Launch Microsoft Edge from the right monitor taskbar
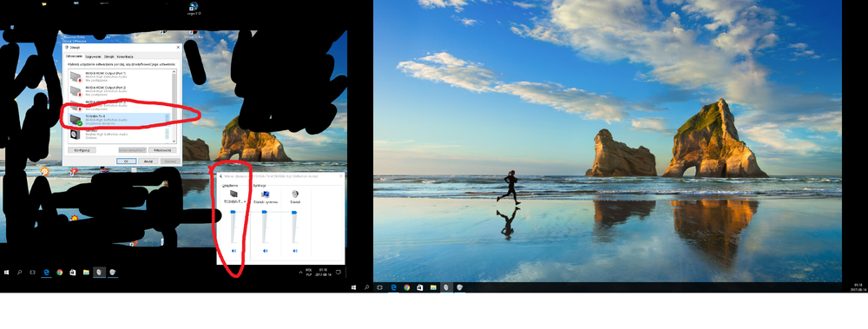Screen dimensions: 868x329 [x=393, y=287]
